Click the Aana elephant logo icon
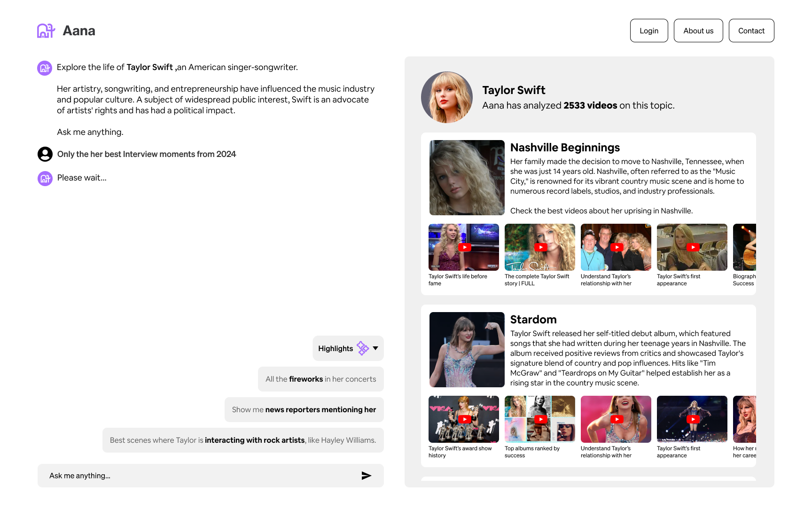Viewport: 812px width, 525px height. 46,31
